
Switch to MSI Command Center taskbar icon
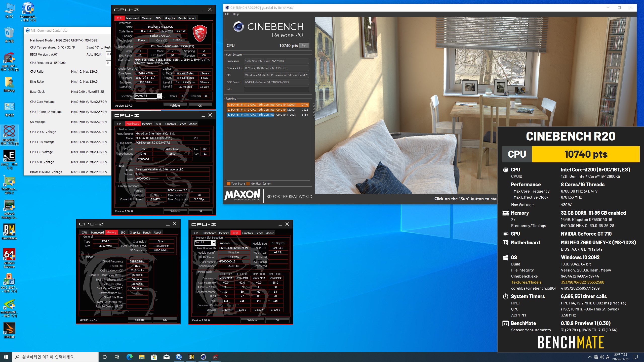pos(179,357)
